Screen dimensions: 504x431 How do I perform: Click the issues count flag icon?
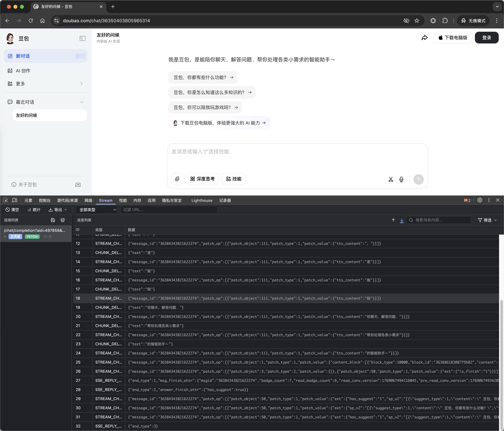point(467,200)
